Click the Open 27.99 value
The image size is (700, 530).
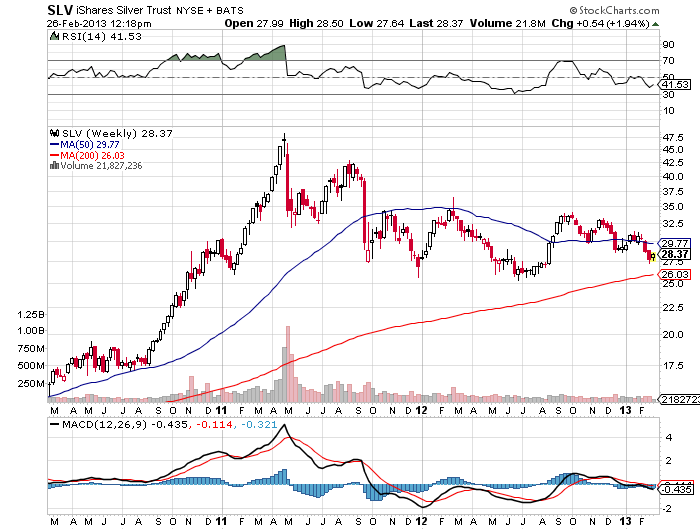[x=254, y=23]
